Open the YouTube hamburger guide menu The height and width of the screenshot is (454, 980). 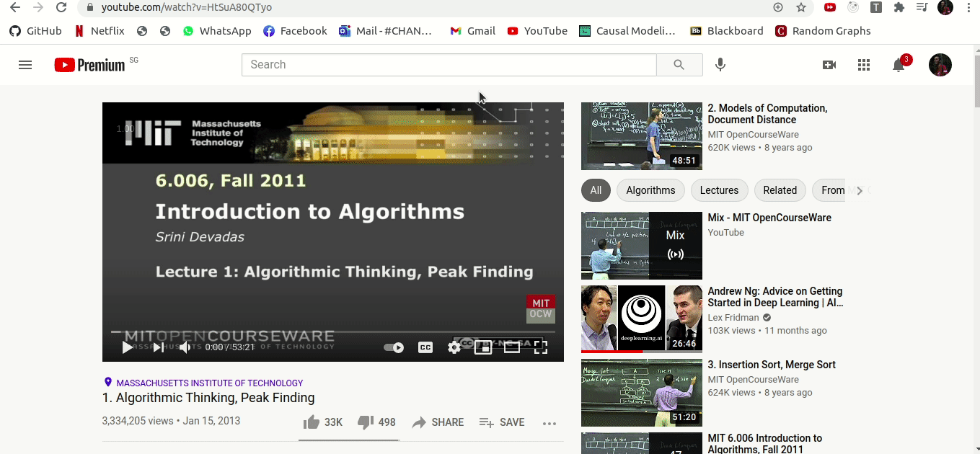pos(25,65)
